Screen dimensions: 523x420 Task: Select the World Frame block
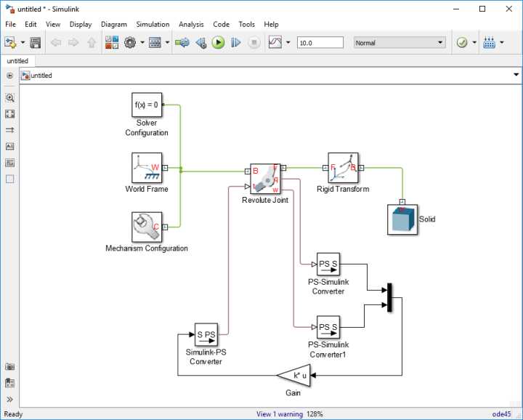[x=147, y=168]
